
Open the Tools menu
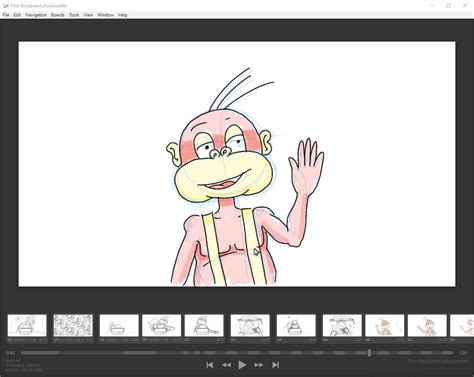(x=74, y=15)
